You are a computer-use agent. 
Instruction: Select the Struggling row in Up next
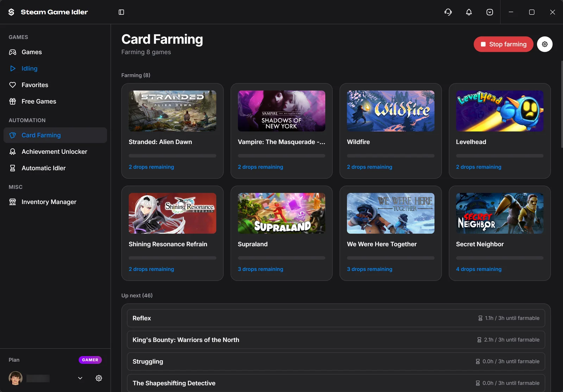click(336, 361)
